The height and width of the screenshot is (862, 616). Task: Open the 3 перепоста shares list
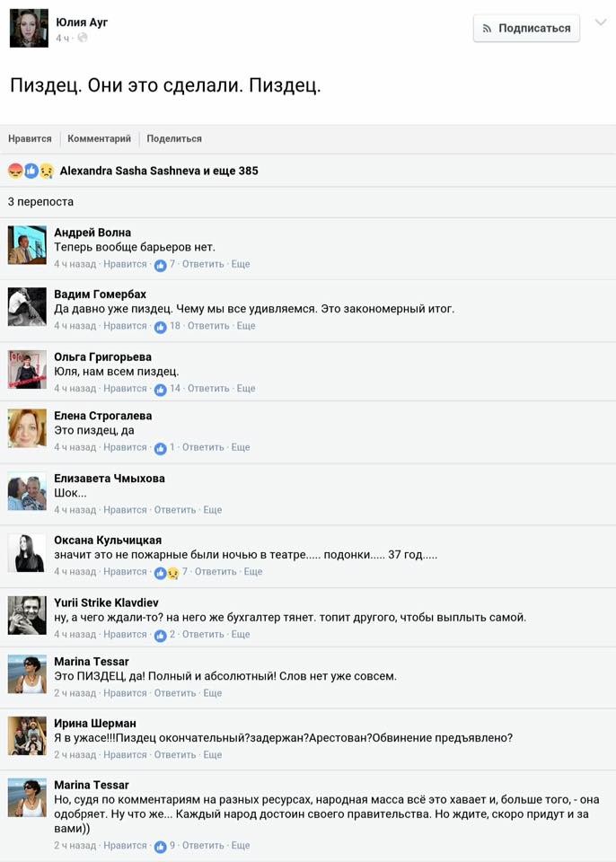point(40,202)
